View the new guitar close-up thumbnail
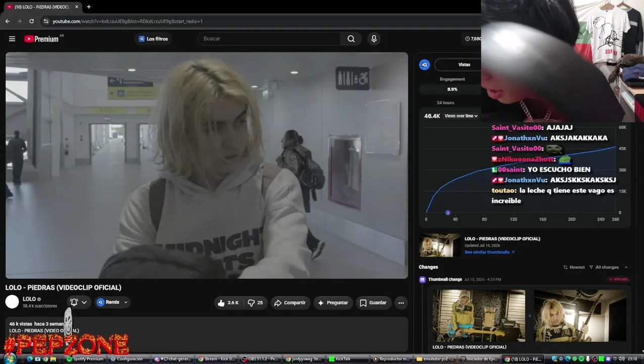644x364 pixels. coord(580,315)
